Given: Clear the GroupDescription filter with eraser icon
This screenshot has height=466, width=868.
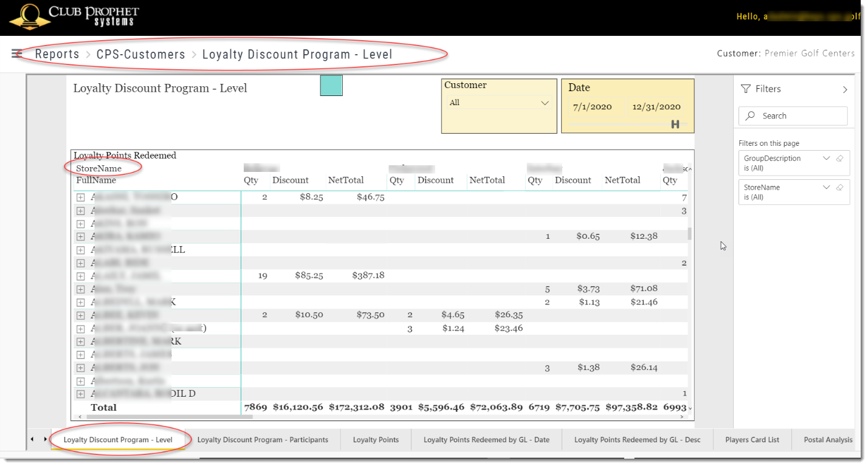Looking at the screenshot, I should [x=839, y=159].
